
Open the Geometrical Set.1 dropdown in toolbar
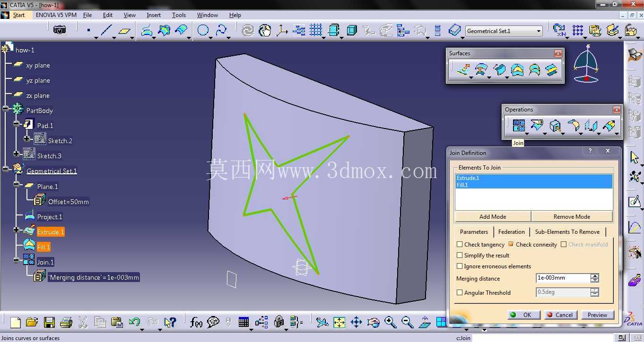pos(538,31)
